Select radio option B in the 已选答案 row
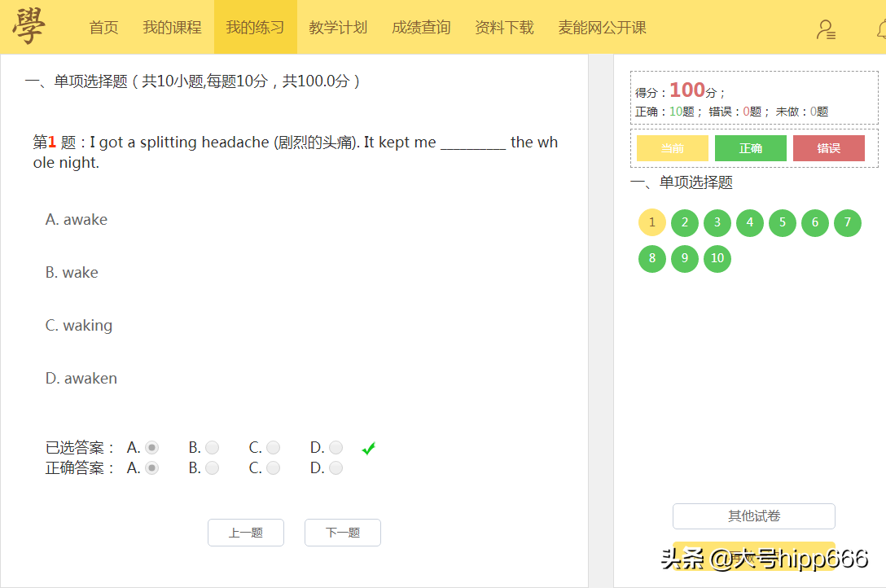 212,446
